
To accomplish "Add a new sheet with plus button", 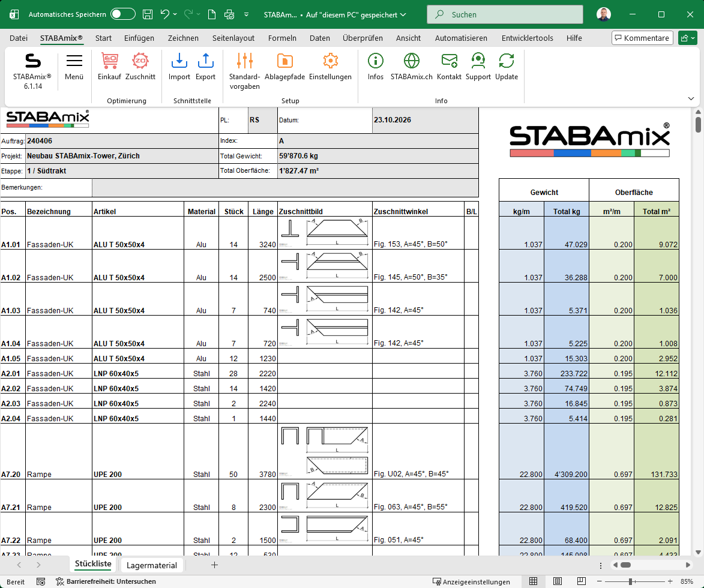I will (x=214, y=565).
